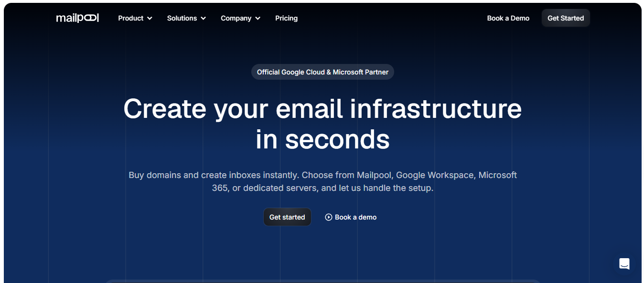
Task: Click the Official Google Cloud & Microsoft Partner badge
Action: click(x=322, y=72)
